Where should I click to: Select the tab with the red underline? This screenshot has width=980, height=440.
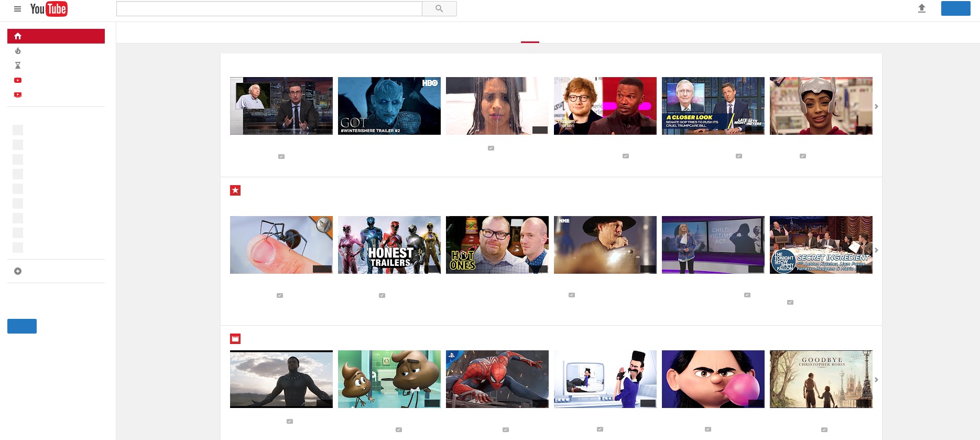point(530,33)
